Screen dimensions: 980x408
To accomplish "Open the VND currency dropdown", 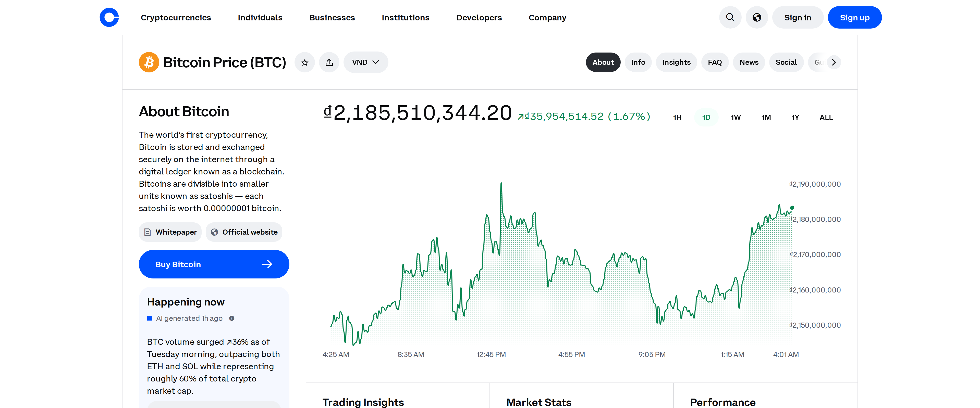I will (366, 62).
